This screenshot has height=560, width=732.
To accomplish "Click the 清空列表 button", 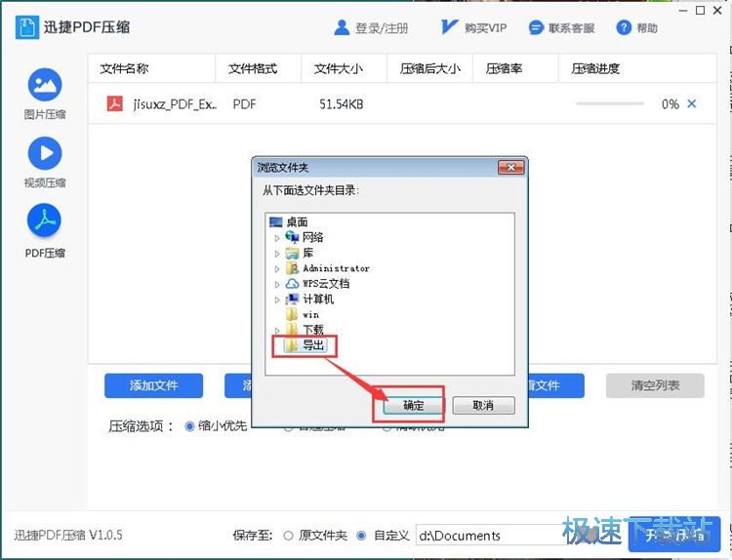I will coord(655,385).
